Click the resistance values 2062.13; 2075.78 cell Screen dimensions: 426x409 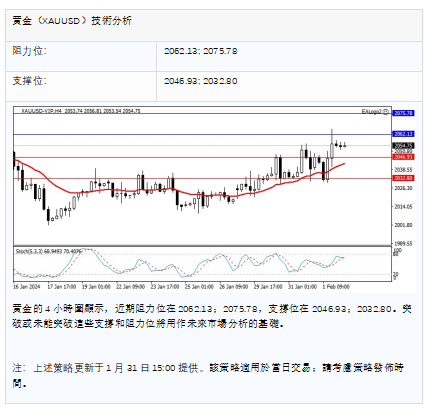[x=289, y=56]
